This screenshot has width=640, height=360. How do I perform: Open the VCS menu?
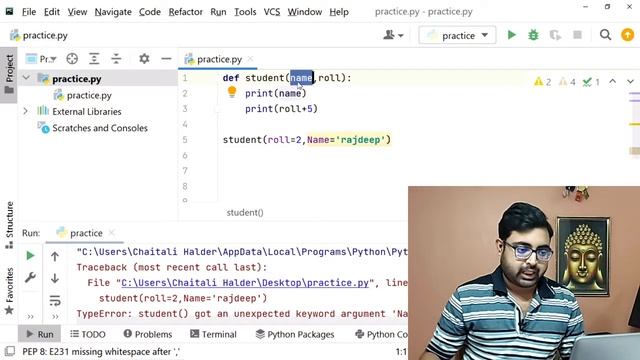[x=272, y=12]
